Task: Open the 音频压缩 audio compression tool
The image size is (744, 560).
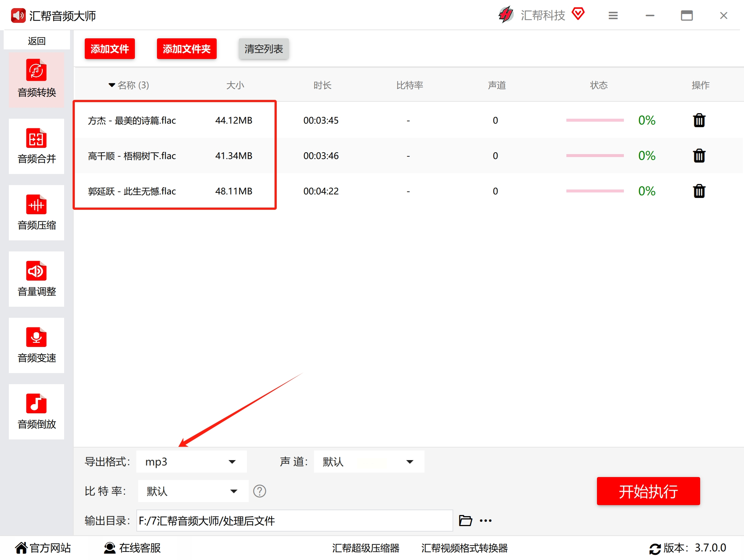Action: pos(36,212)
